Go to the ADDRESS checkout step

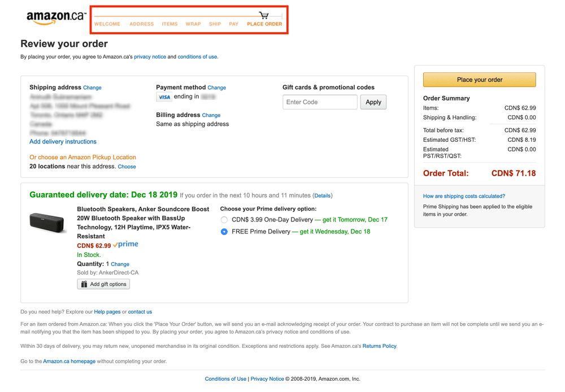tap(141, 24)
